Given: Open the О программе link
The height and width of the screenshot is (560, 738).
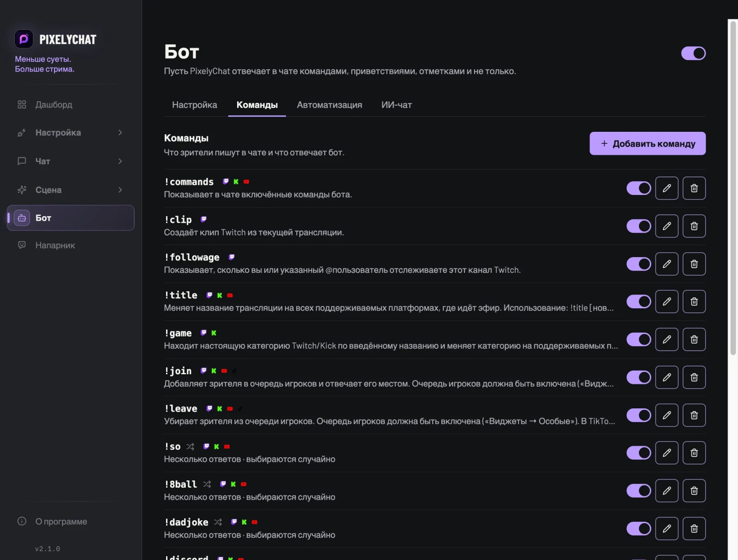Looking at the screenshot, I should click(61, 521).
